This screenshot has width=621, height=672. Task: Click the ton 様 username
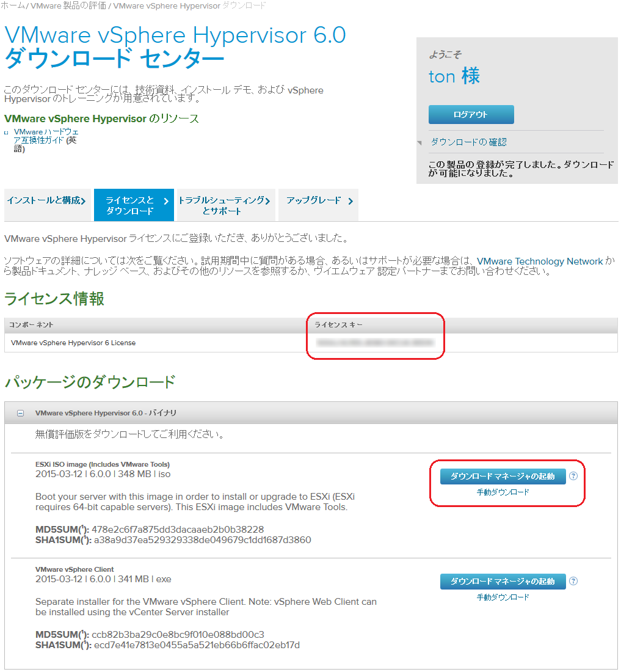point(454,76)
